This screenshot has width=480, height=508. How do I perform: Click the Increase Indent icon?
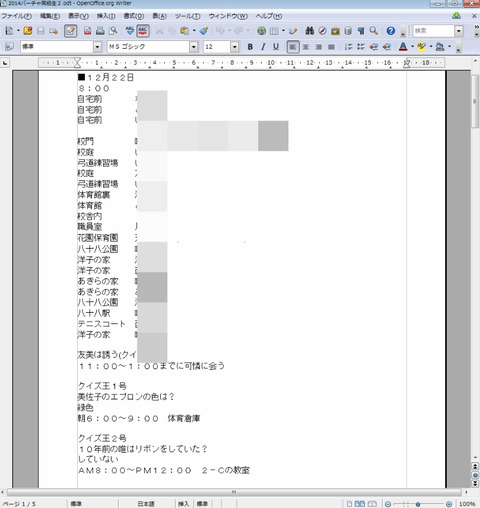(387, 47)
